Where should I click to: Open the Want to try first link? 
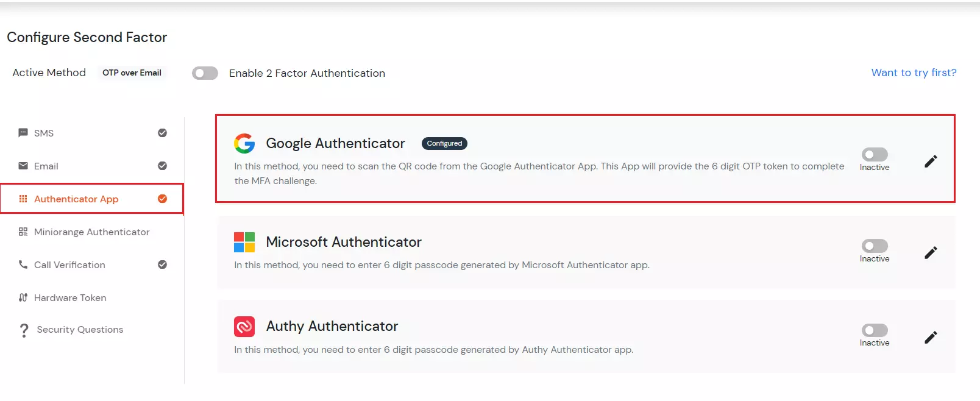[914, 73]
